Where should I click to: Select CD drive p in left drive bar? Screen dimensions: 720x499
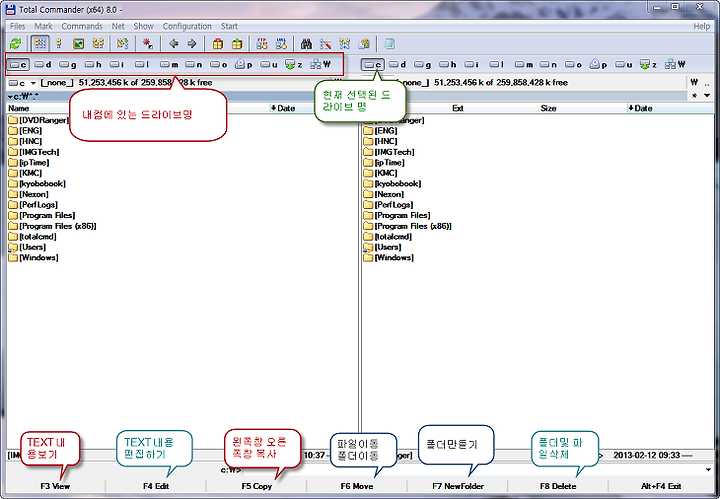pos(244,65)
